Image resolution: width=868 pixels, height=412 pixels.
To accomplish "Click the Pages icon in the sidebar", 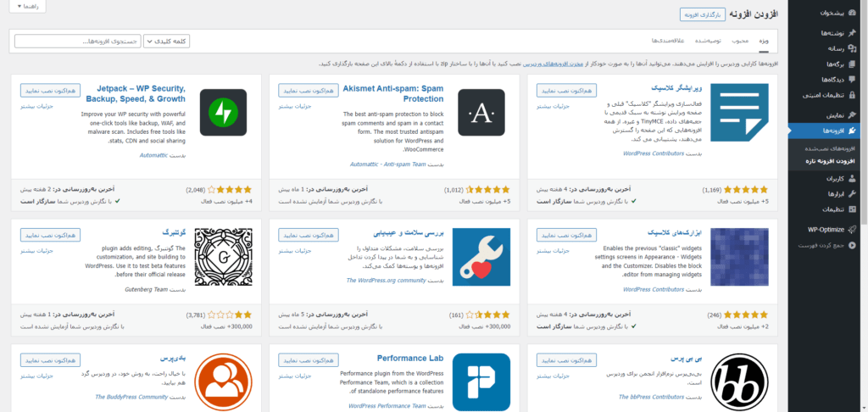I will (851, 64).
